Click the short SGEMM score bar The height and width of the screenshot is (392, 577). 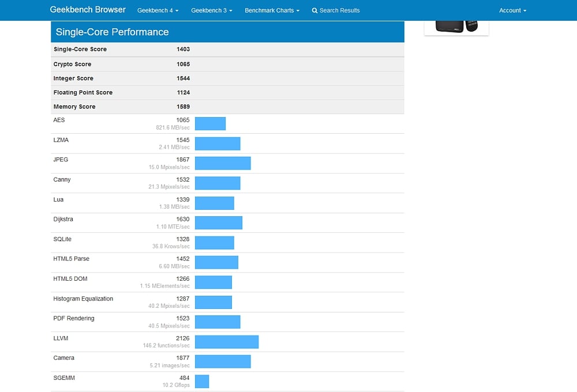coord(202,382)
